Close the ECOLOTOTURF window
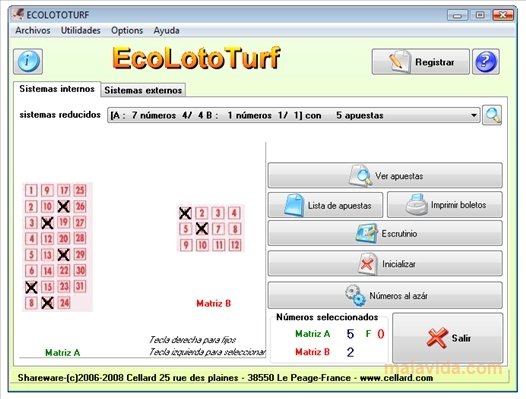The height and width of the screenshot is (399, 526). [503, 15]
